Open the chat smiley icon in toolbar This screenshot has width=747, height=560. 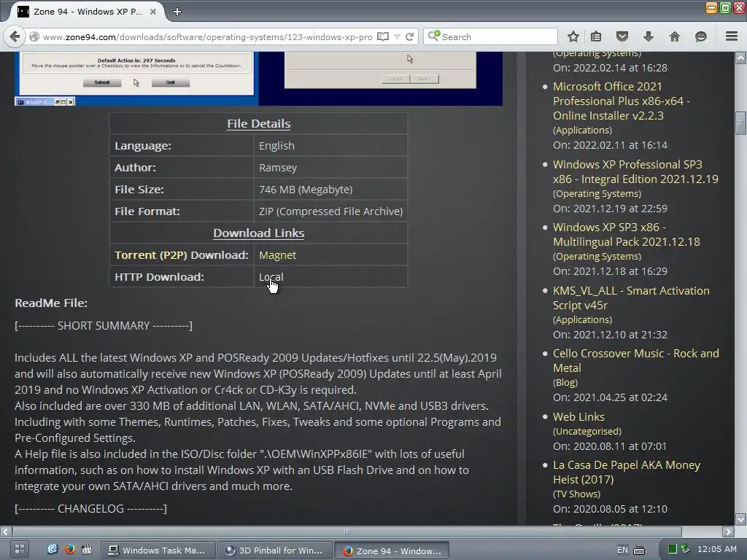click(700, 36)
